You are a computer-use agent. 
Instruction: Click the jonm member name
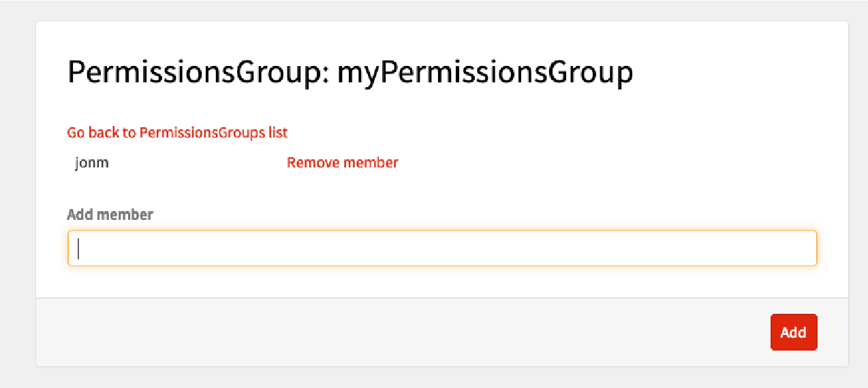(x=91, y=163)
